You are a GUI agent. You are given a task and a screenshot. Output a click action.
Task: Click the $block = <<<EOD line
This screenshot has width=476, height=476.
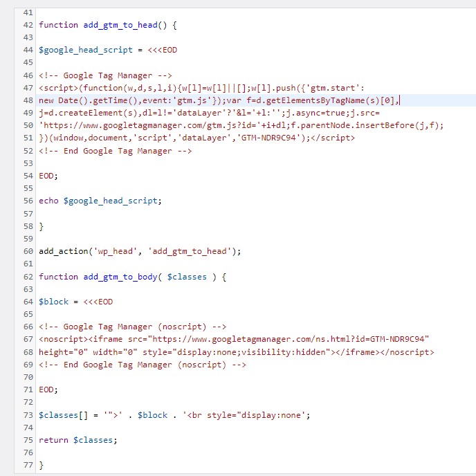click(x=76, y=302)
